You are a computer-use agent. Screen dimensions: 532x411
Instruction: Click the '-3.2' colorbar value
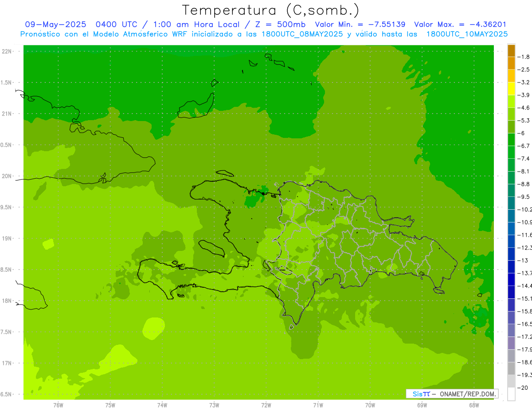[x=524, y=82]
